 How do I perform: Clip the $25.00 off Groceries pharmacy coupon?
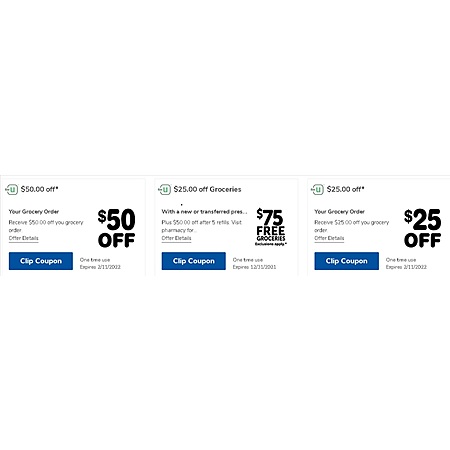pos(194,261)
